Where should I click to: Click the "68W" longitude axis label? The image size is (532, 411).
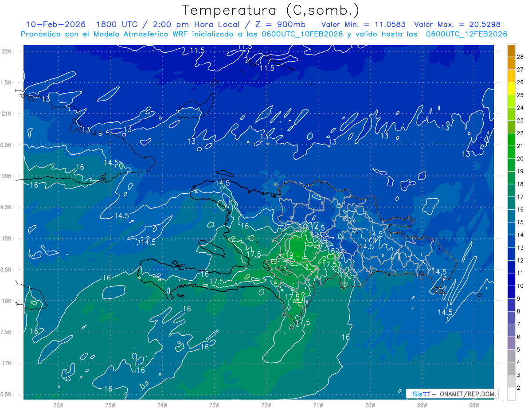coord(474,405)
